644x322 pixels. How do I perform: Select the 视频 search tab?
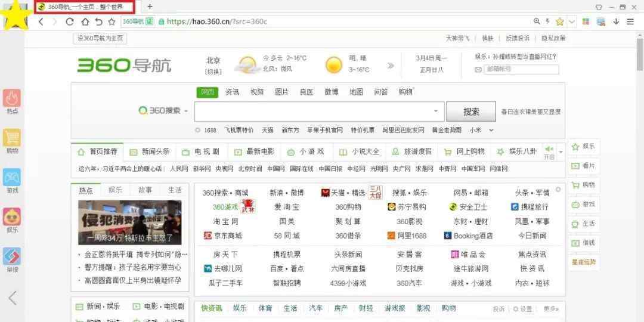257,92
